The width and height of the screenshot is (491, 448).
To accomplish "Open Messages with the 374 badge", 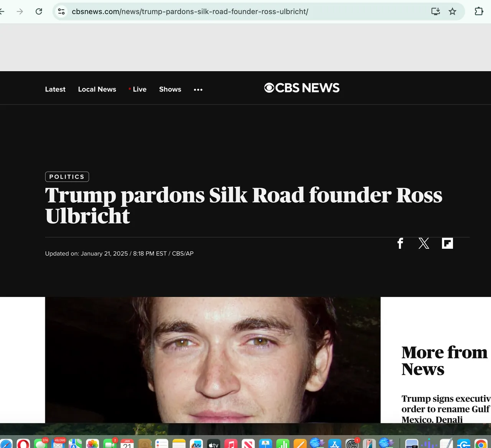I will (41, 443).
